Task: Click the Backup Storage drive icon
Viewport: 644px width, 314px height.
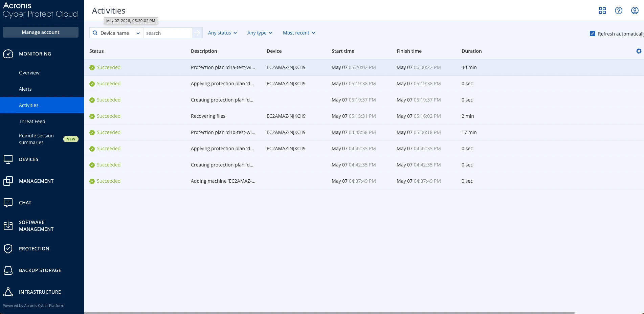Action: coord(8,270)
